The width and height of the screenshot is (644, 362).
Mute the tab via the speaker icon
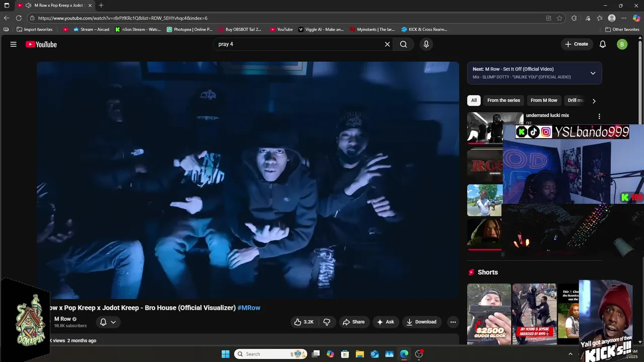[x=28, y=6]
